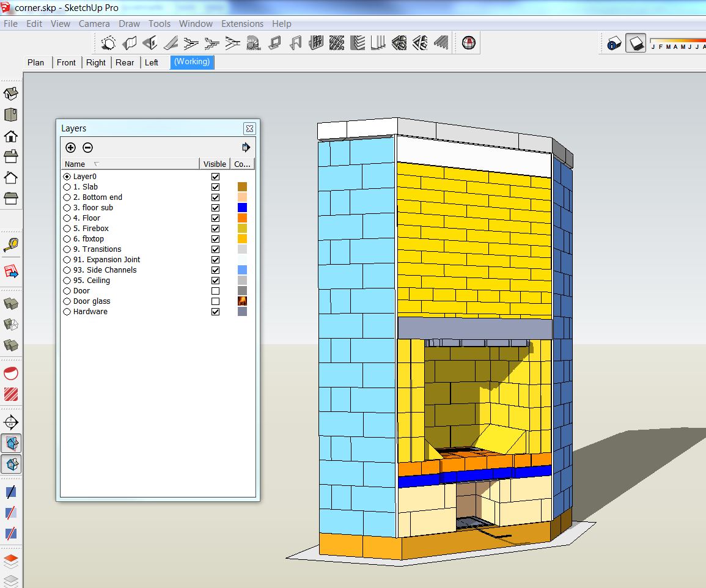Open the Extensions menu

242,24
